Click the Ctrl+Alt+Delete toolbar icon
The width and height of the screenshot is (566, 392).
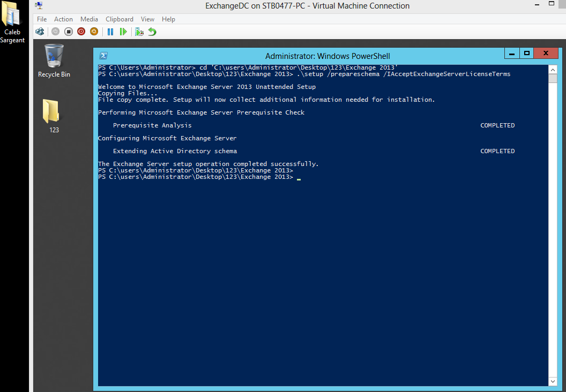click(40, 32)
